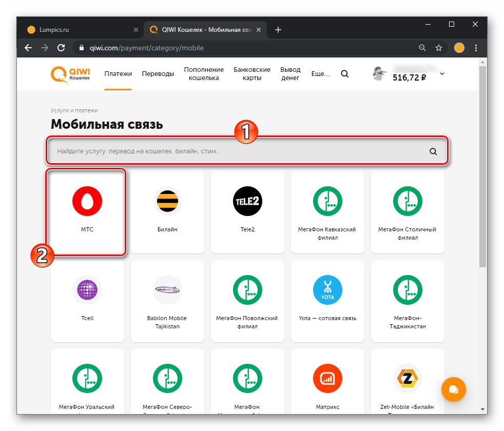Viewport: 504px width, 431px height.
Task: Switch to the QIWI Кошелек browser tab
Action: [x=206, y=30]
